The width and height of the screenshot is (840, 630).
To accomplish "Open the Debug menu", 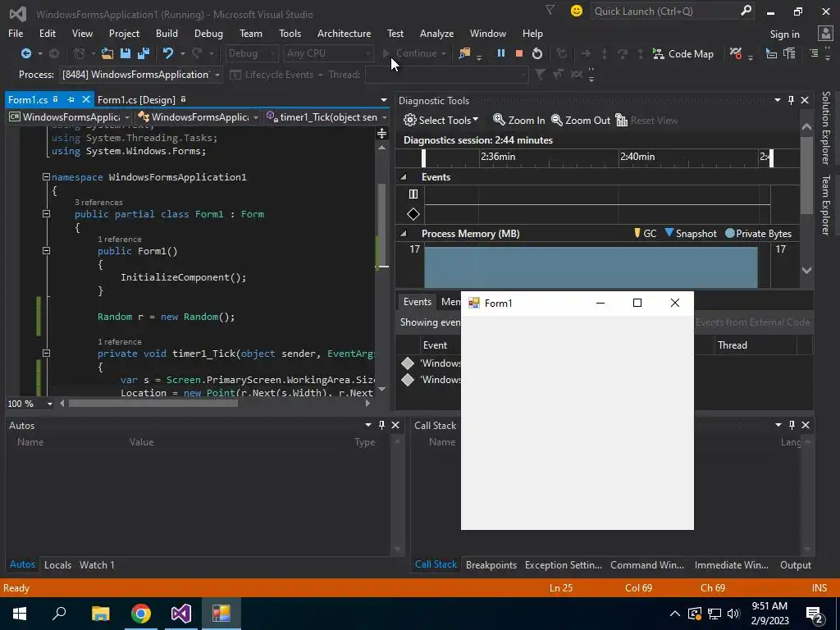I will tap(208, 33).
